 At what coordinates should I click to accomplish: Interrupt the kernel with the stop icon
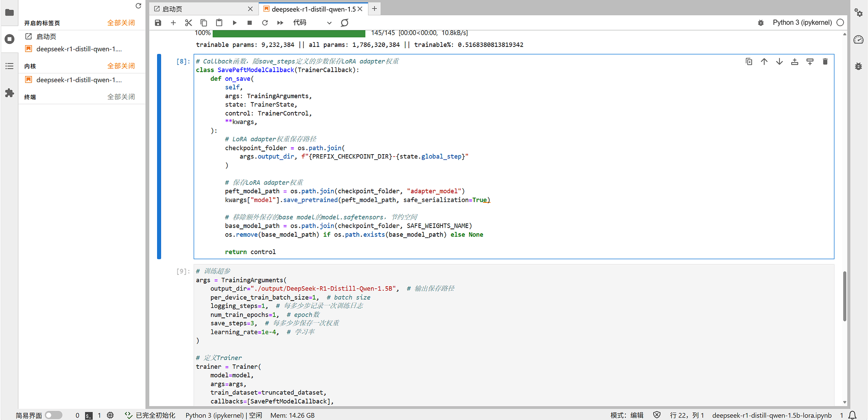250,23
